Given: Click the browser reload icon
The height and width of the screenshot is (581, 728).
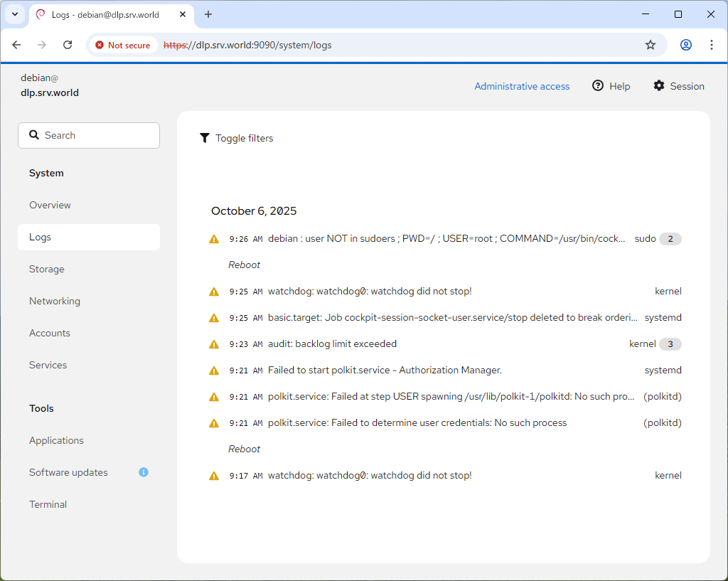Looking at the screenshot, I should click(68, 45).
